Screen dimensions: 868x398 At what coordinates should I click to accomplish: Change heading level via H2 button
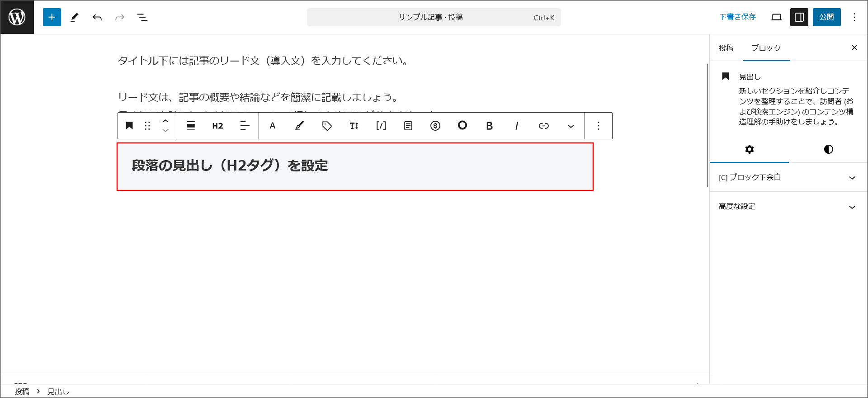[x=217, y=126]
